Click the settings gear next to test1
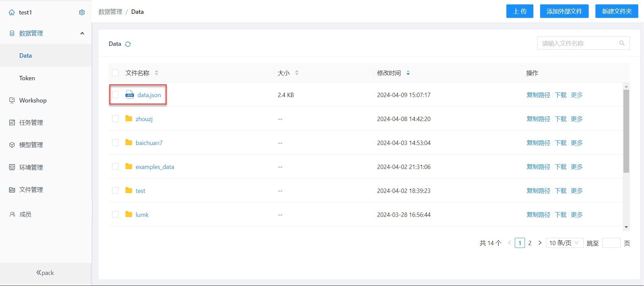 tap(82, 12)
